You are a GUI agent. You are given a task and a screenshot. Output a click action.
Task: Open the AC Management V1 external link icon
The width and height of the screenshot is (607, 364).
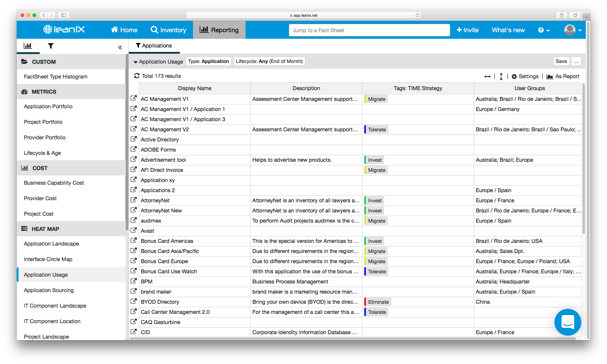pyautogui.click(x=134, y=98)
